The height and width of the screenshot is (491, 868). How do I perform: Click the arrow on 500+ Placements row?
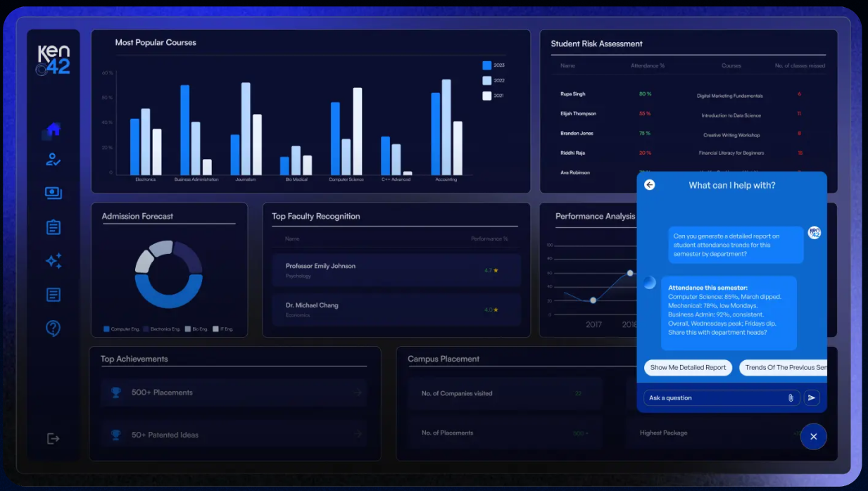(358, 393)
